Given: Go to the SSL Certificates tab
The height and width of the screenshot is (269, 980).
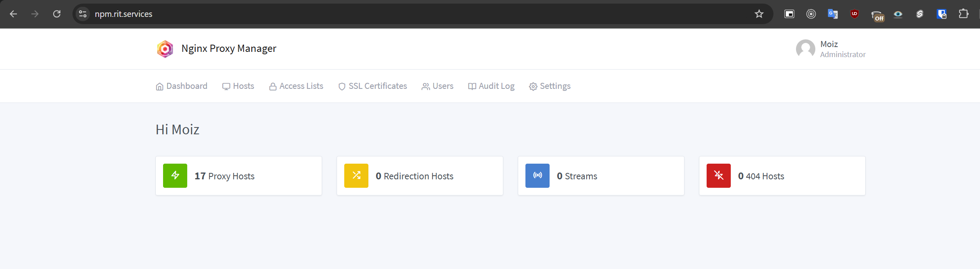Looking at the screenshot, I should click(373, 86).
